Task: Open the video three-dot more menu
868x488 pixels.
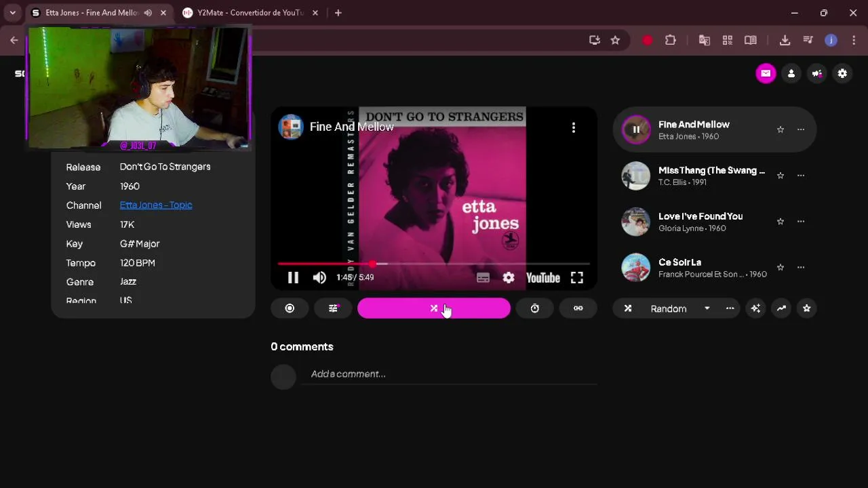Action: point(574,127)
